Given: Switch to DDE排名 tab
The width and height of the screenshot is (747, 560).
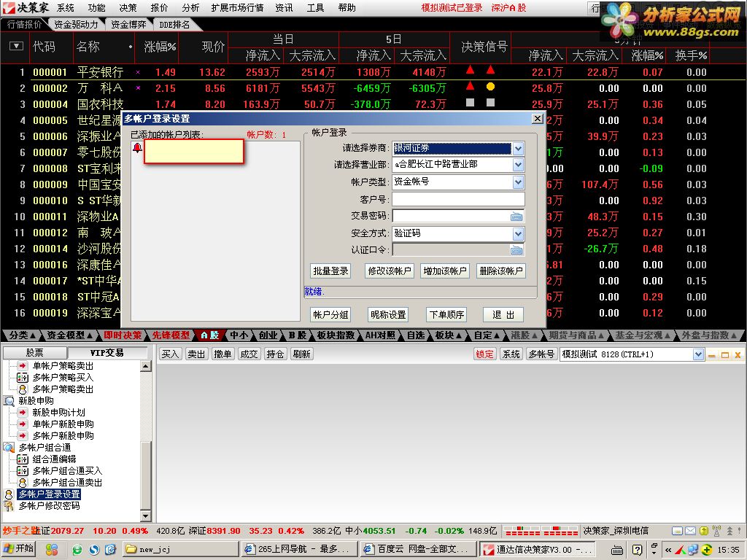Looking at the screenshot, I should [174, 24].
